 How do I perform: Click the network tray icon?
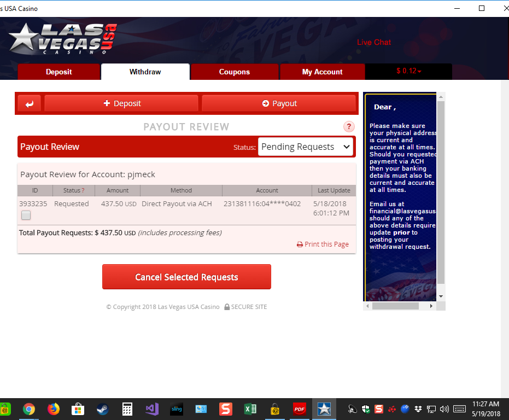point(431,409)
